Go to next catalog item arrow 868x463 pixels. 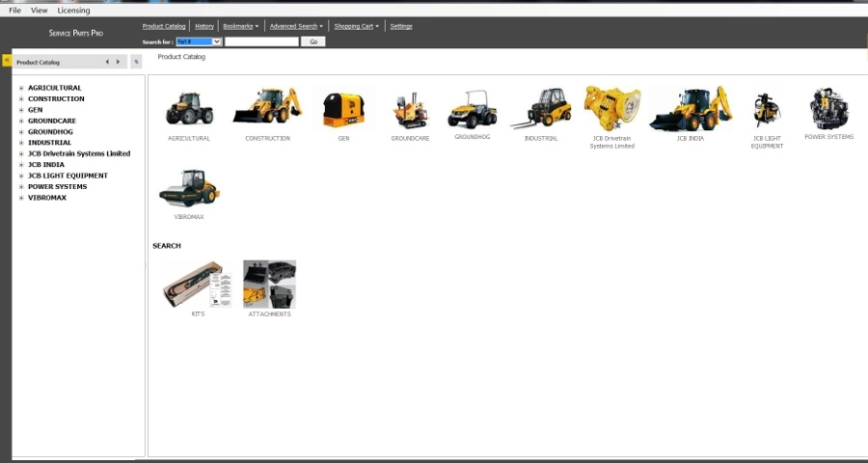pos(118,62)
